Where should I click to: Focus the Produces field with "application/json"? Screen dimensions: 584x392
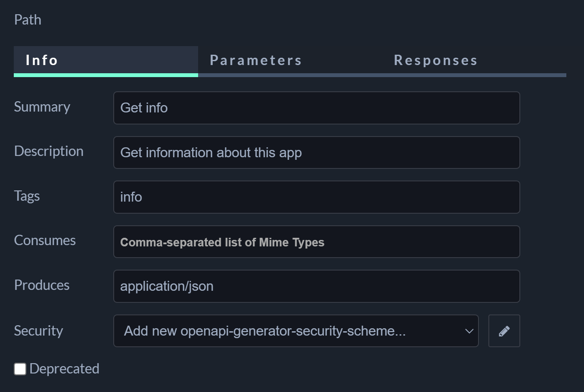(317, 286)
